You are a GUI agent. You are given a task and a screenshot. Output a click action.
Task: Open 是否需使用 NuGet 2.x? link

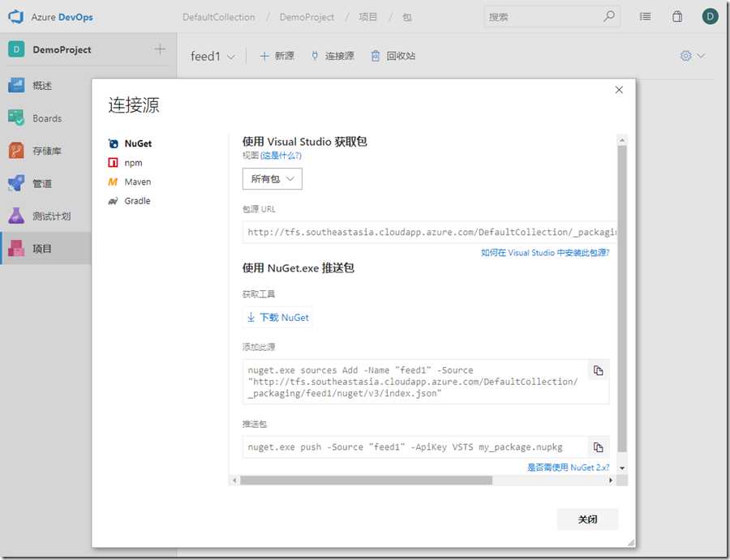[x=568, y=468]
